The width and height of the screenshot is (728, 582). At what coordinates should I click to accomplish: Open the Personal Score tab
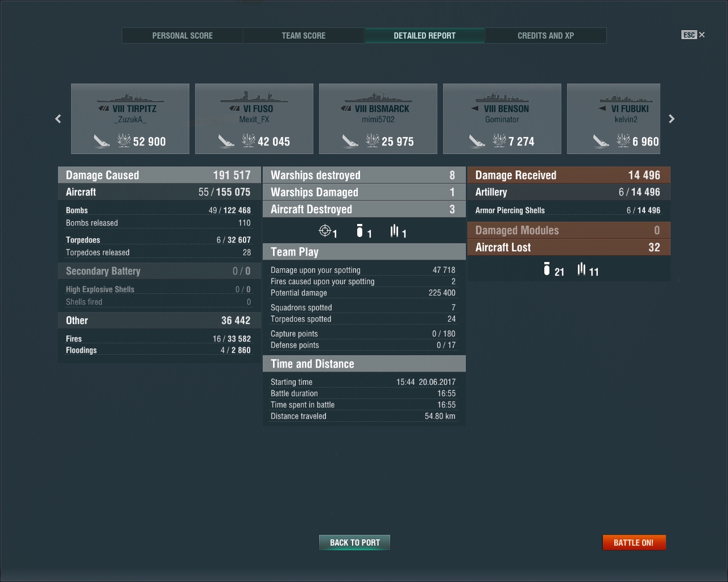[183, 35]
